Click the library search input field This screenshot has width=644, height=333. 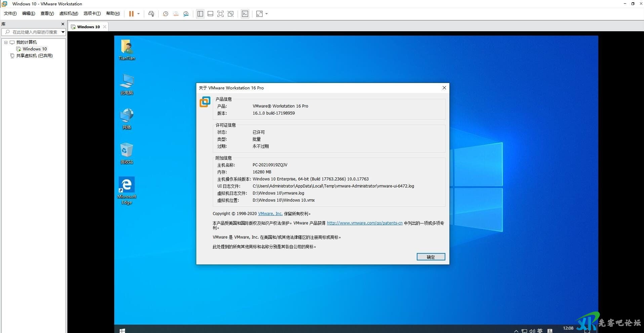(35, 32)
